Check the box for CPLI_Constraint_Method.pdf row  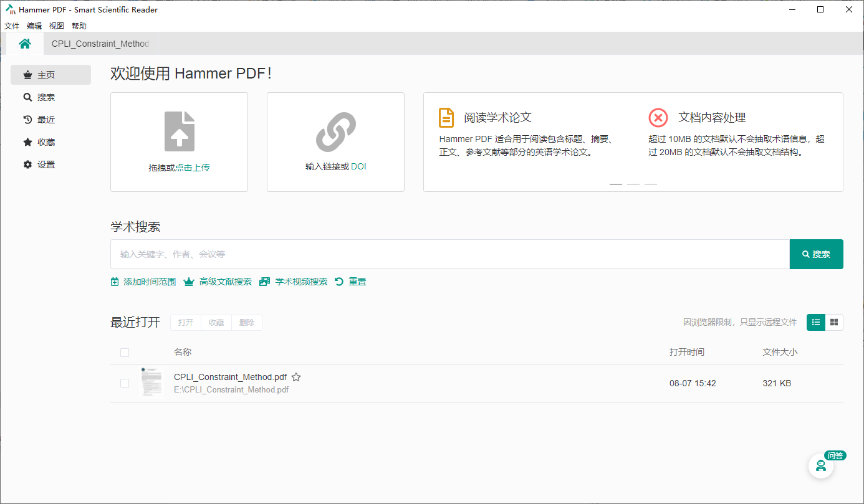tap(125, 383)
